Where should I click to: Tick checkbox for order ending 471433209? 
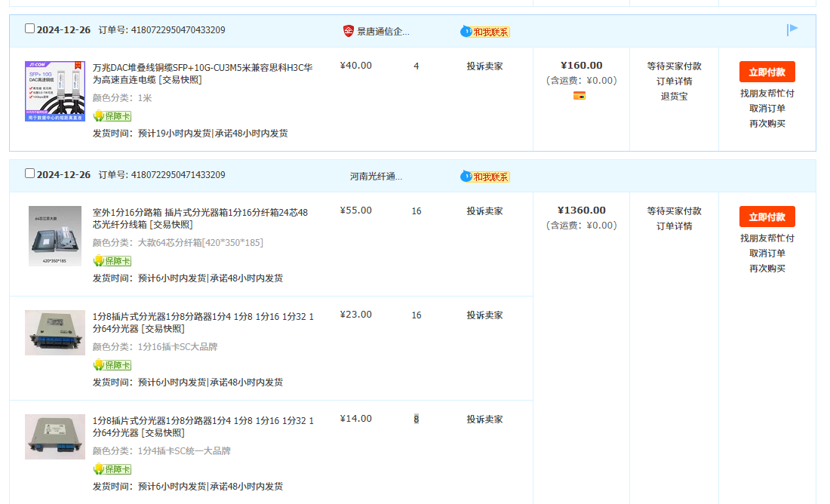[30, 174]
